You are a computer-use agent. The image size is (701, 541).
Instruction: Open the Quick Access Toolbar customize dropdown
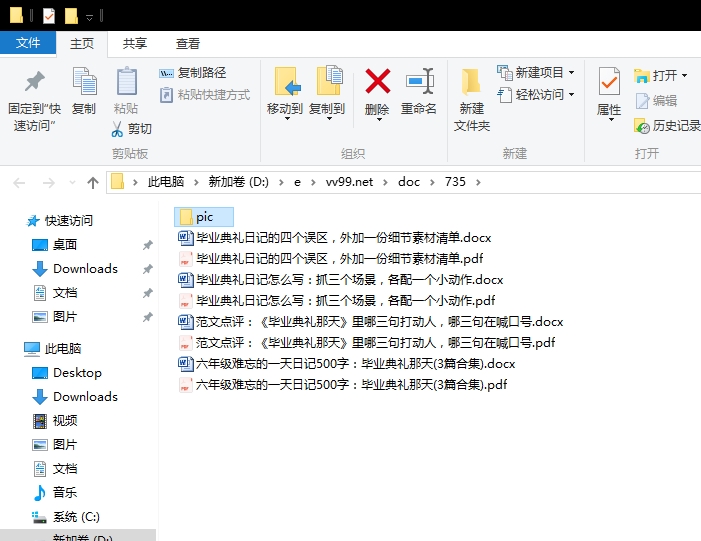click(x=89, y=17)
